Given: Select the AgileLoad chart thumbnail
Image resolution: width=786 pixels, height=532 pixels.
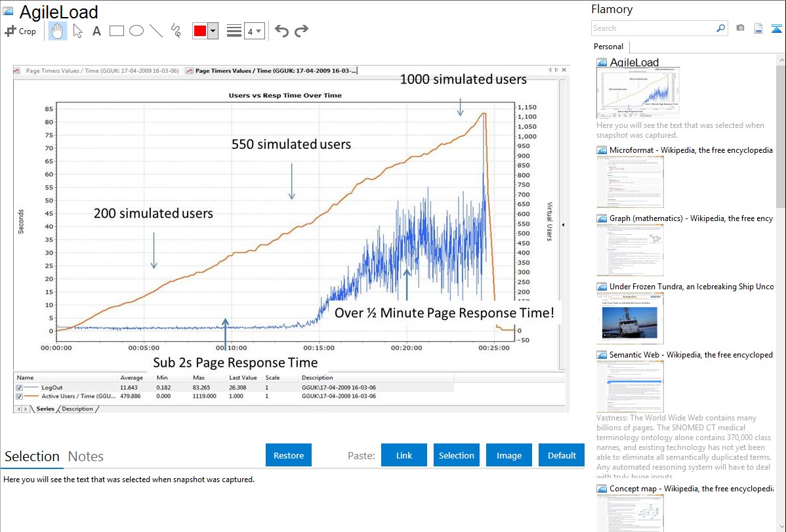Looking at the screenshot, I should pos(638,92).
